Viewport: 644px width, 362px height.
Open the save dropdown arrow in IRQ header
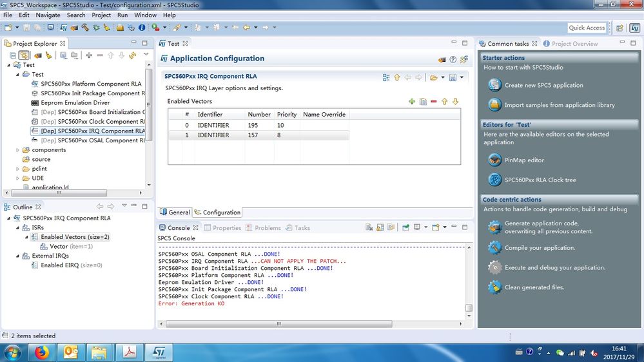coord(462,77)
